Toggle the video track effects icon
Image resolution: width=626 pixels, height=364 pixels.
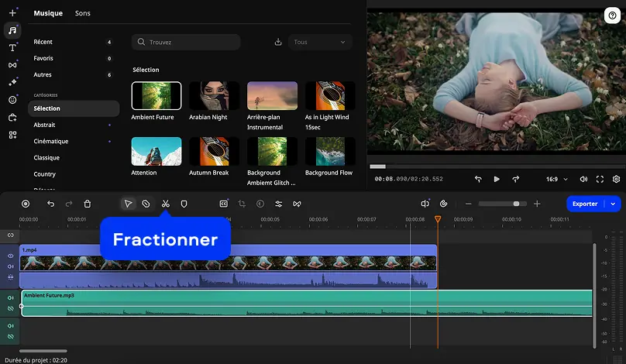tap(10, 277)
